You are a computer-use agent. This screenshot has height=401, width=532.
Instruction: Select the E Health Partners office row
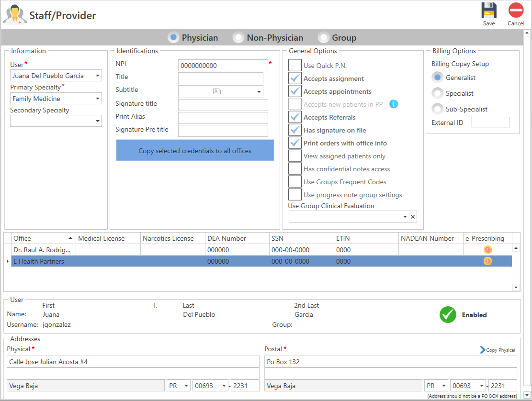(261, 261)
